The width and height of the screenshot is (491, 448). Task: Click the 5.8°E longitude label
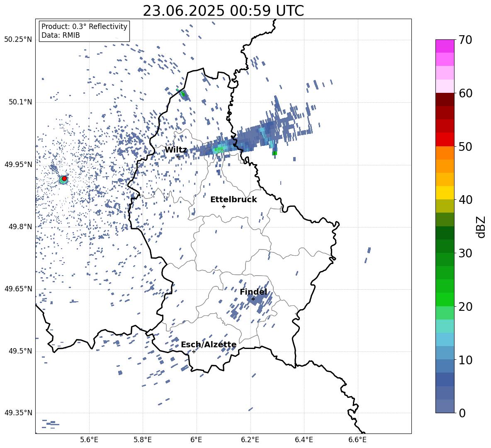(143, 440)
